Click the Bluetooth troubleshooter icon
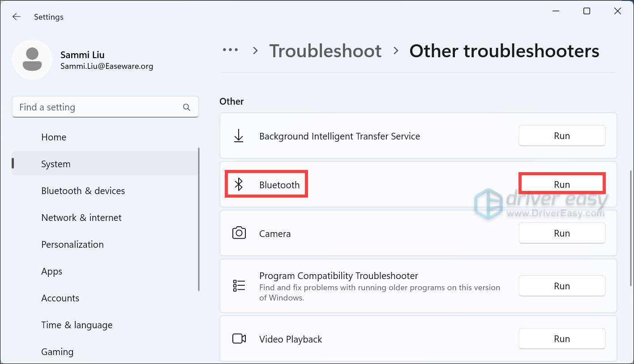The image size is (634, 364). (239, 184)
